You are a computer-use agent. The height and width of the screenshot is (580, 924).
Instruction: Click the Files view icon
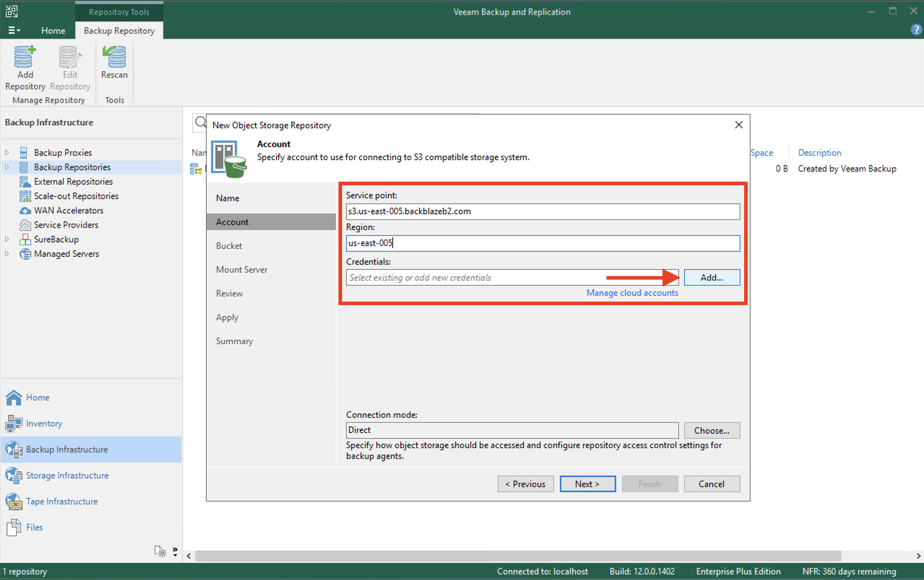[14, 527]
